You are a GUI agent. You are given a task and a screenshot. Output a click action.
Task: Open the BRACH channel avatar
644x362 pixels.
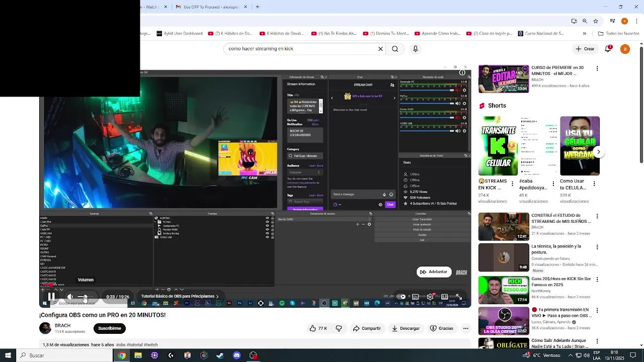[45, 328]
